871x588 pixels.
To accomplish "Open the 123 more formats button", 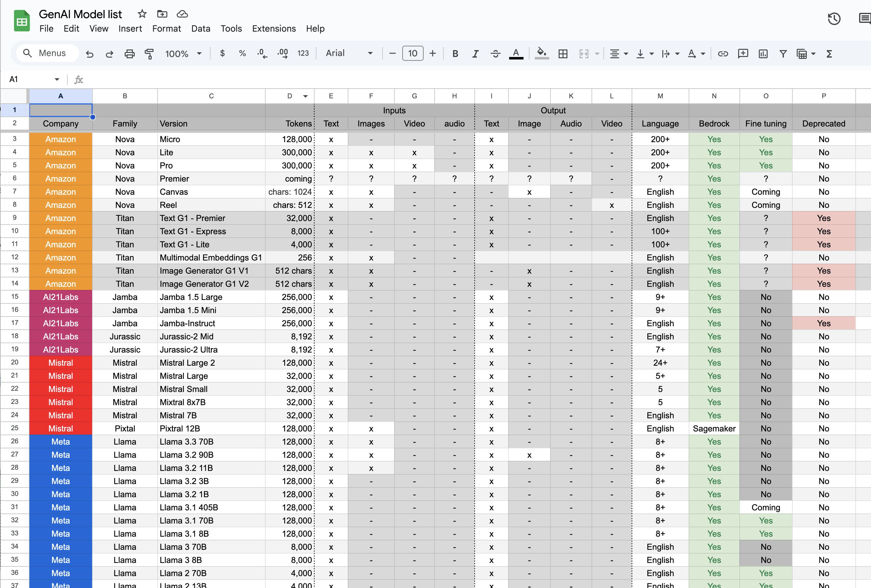I will click(x=303, y=54).
